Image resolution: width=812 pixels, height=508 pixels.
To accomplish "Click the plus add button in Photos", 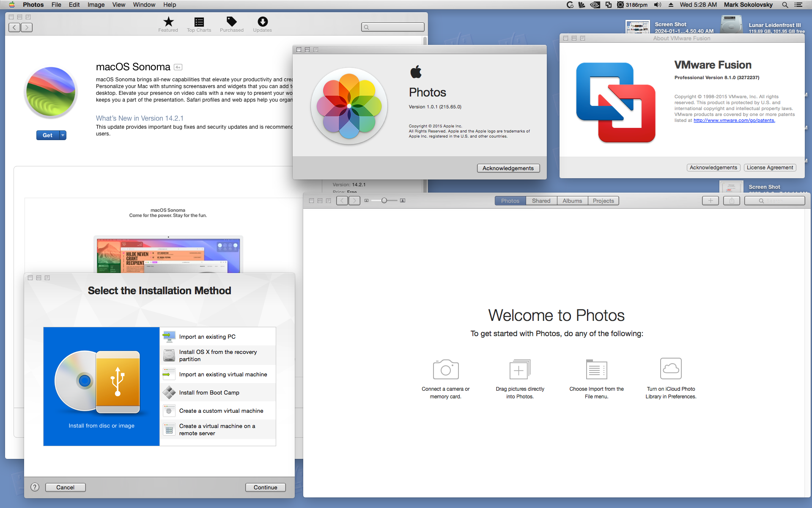I will (x=710, y=201).
